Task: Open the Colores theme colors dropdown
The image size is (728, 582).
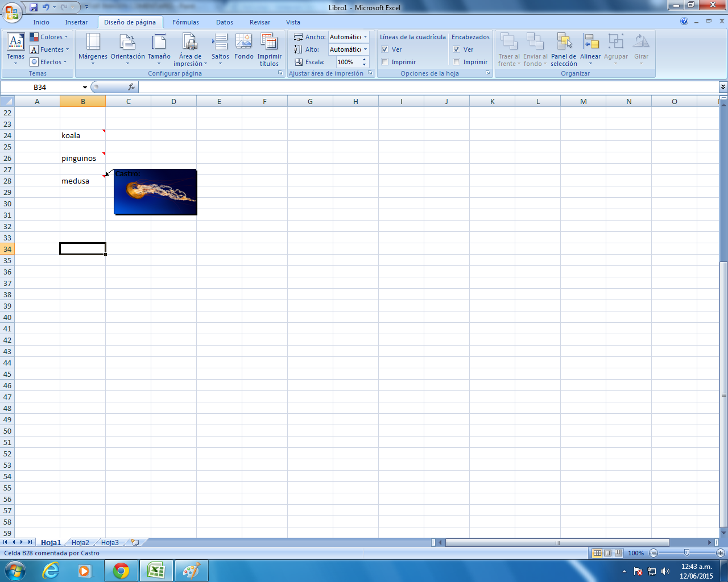Action: click(49, 37)
